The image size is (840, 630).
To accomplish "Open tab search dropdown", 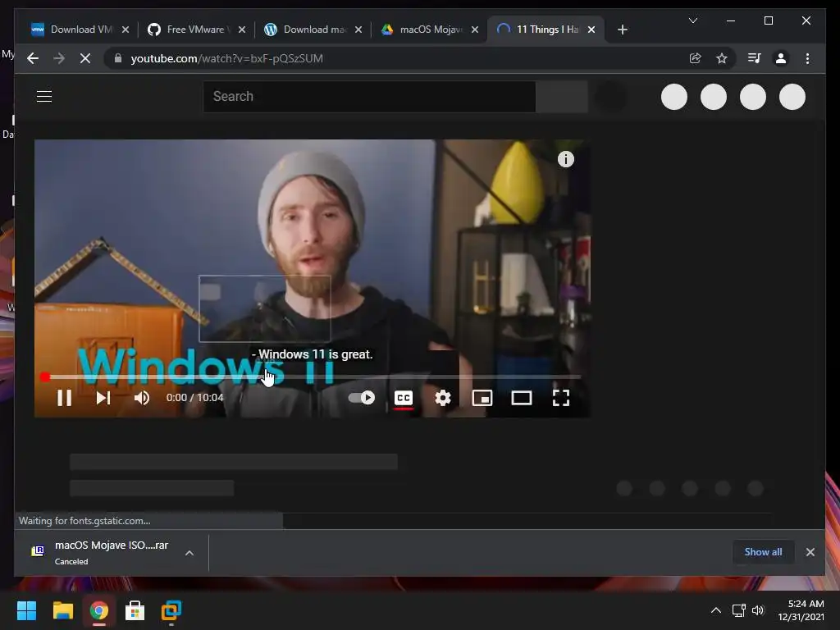I will pyautogui.click(x=692, y=21).
